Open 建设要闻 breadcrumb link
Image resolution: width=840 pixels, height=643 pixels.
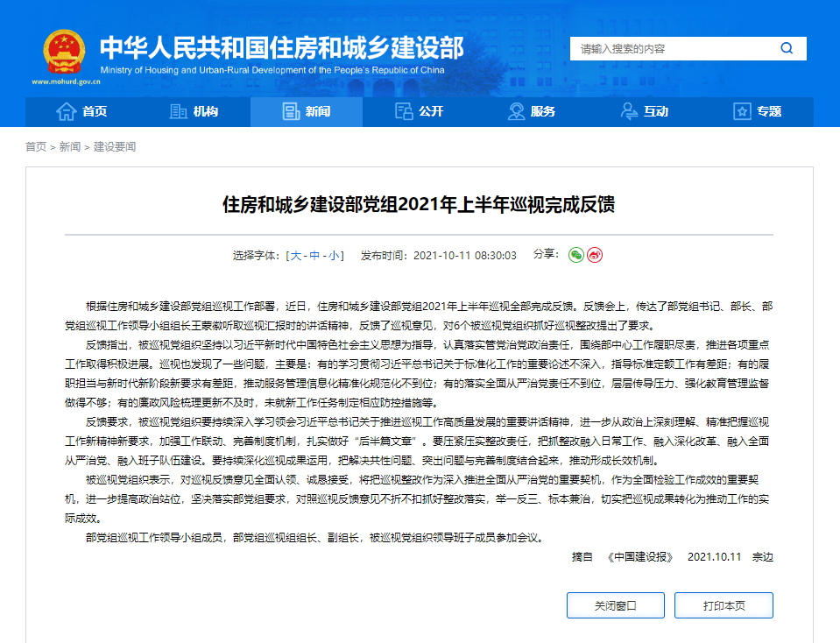(x=115, y=147)
